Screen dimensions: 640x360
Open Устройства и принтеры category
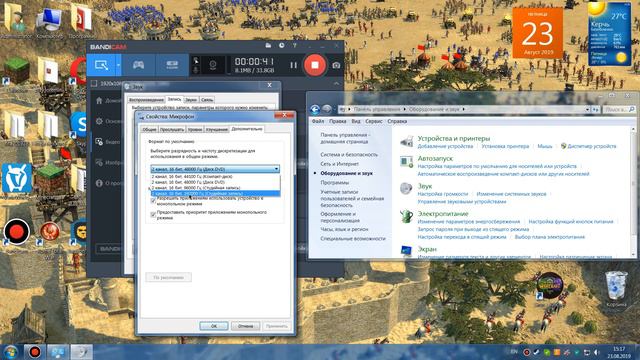pyautogui.click(x=453, y=138)
